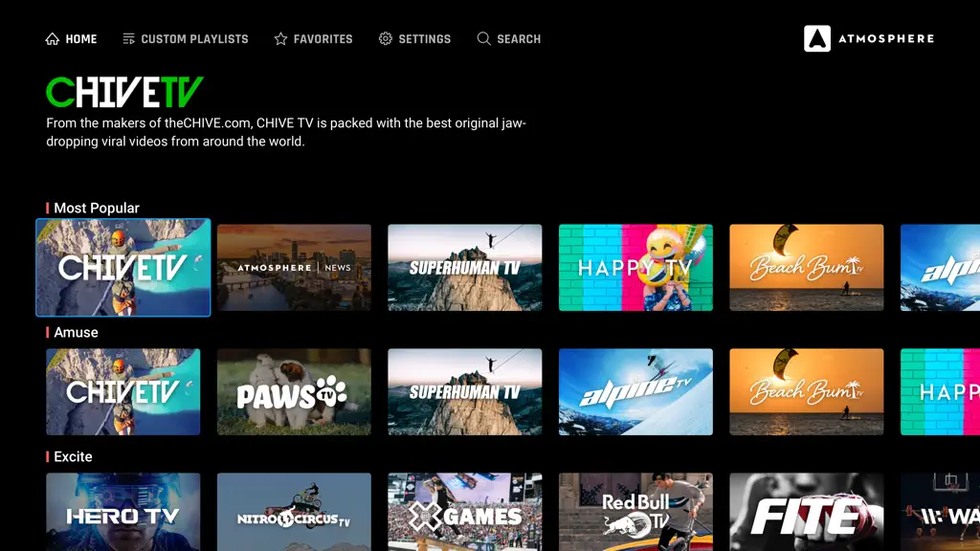
Task: Open Superhuman TV in Most Popular
Action: point(464,268)
